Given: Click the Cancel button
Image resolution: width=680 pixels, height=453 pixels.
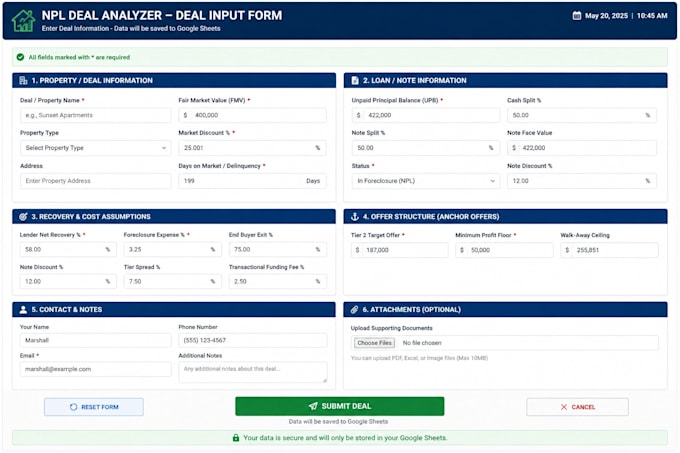Looking at the screenshot, I should [577, 407].
